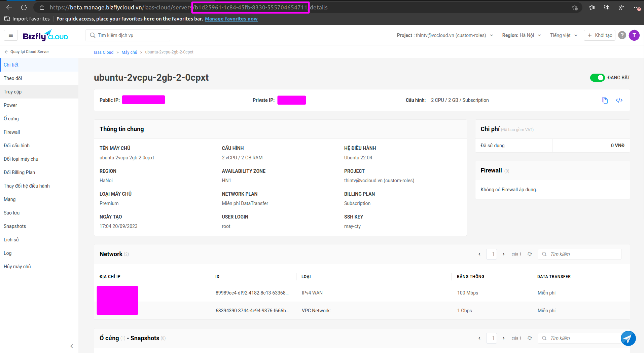Go to next page in Network table
This screenshot has width=644, height=353.
503,254
